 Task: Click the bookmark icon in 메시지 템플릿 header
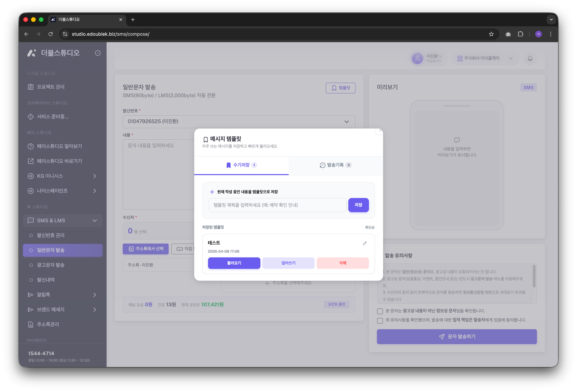[205, 139]
